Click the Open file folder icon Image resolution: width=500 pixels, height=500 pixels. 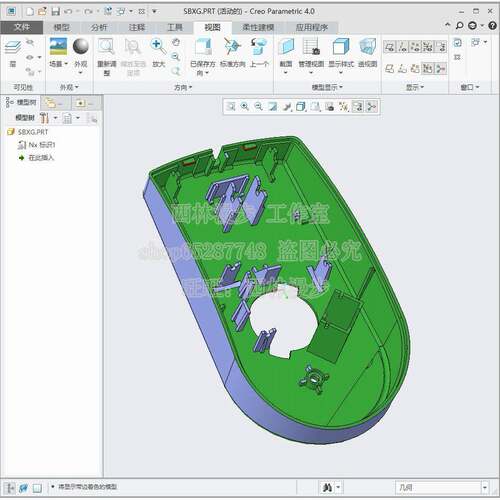coord(42,11)
